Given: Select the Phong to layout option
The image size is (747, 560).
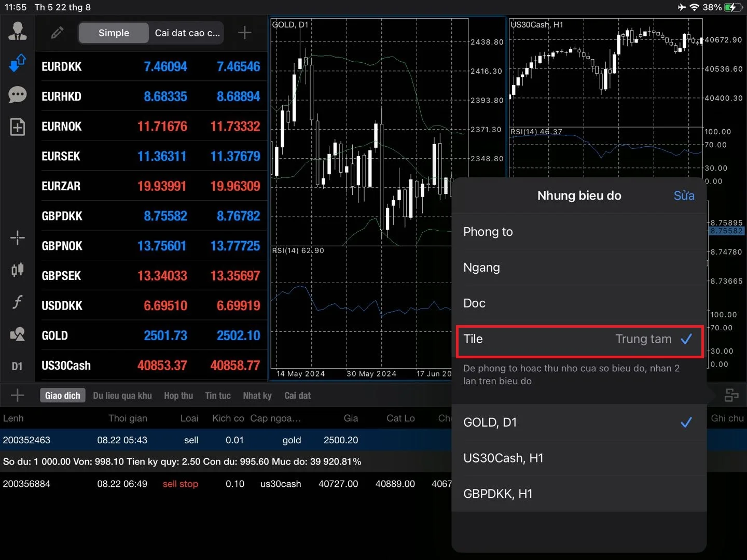Looking at the screenshot, I should coord(579,232).
